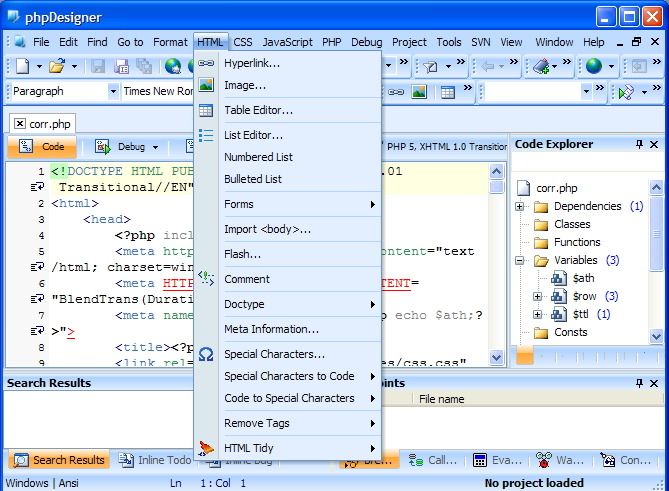Click the globe browser preview icon left of HTML menu

click(173, 66)
